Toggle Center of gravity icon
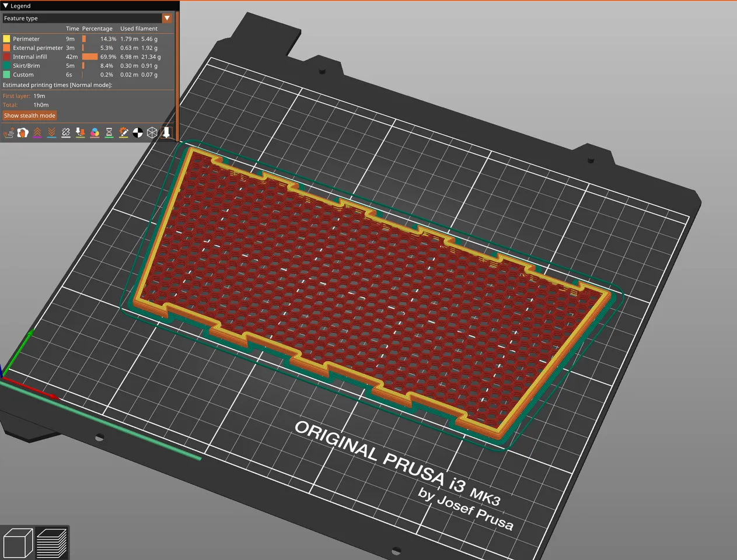 [138, 133]
